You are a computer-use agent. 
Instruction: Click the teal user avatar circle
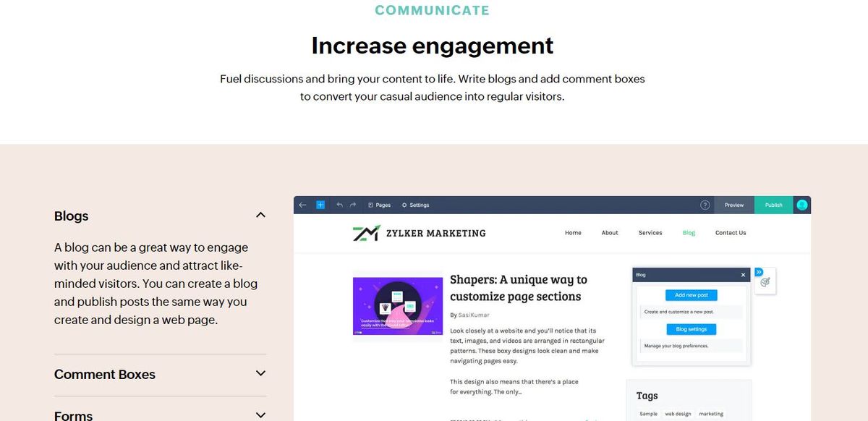pos(801,205)
